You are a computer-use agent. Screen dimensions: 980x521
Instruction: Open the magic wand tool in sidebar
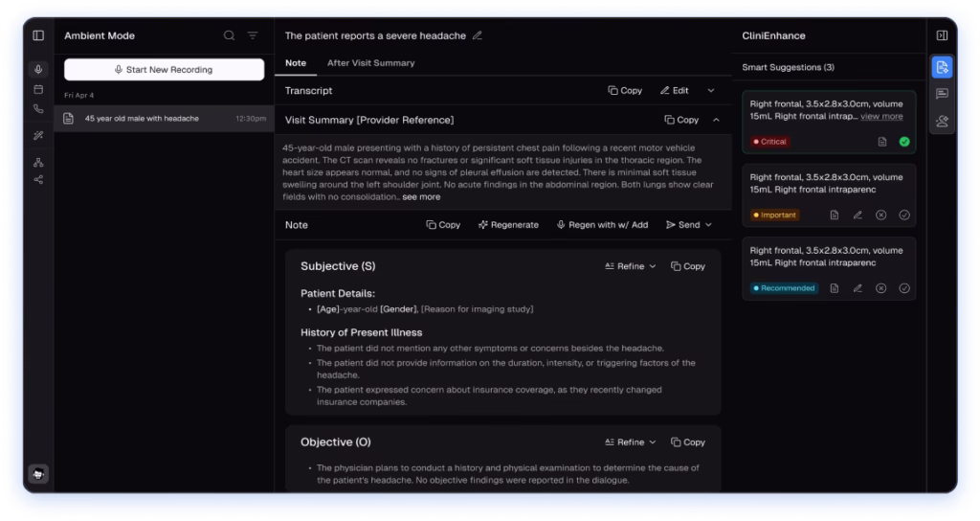click(38, 135)
